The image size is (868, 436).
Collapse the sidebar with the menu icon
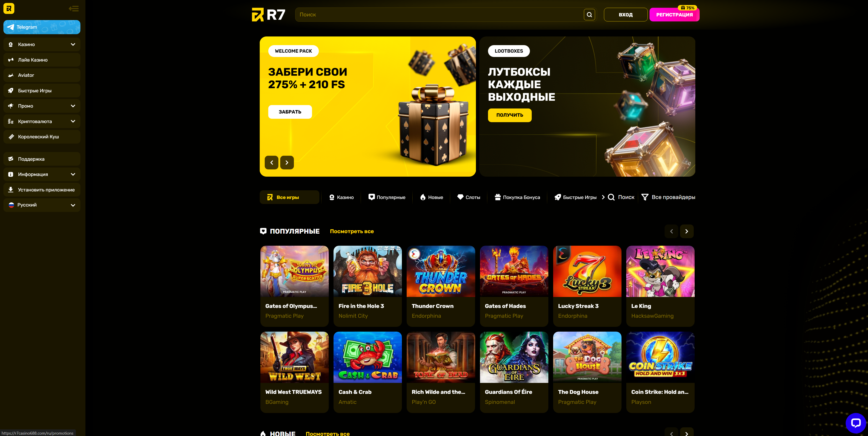(x=74, y=9)
